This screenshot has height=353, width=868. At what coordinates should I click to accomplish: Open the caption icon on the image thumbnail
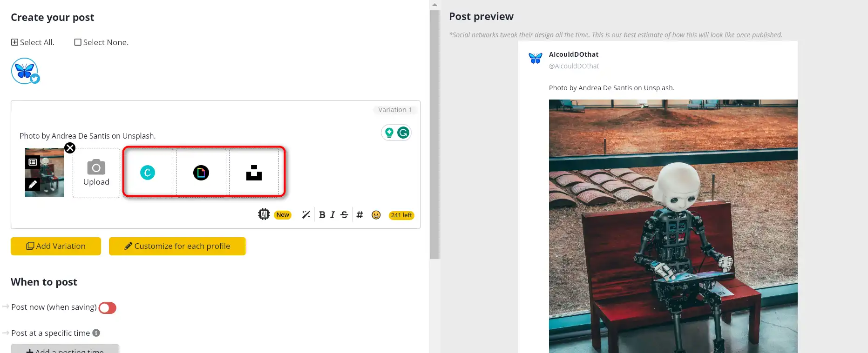[33, 162]
